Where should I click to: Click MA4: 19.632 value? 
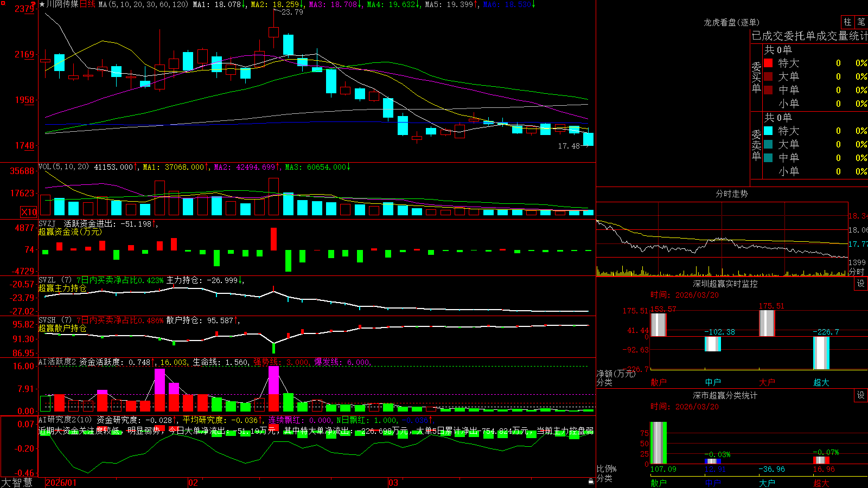(x=394, y=4)
